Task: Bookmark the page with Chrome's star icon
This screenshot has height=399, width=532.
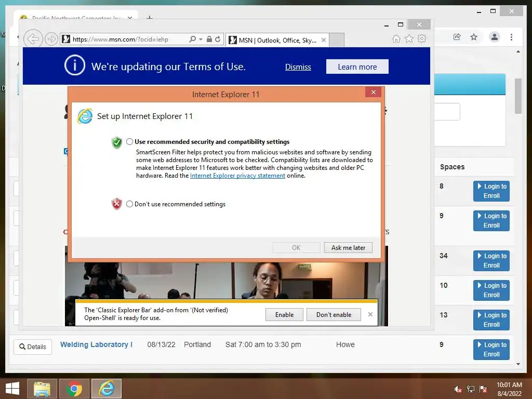Action: pos(474,37)
